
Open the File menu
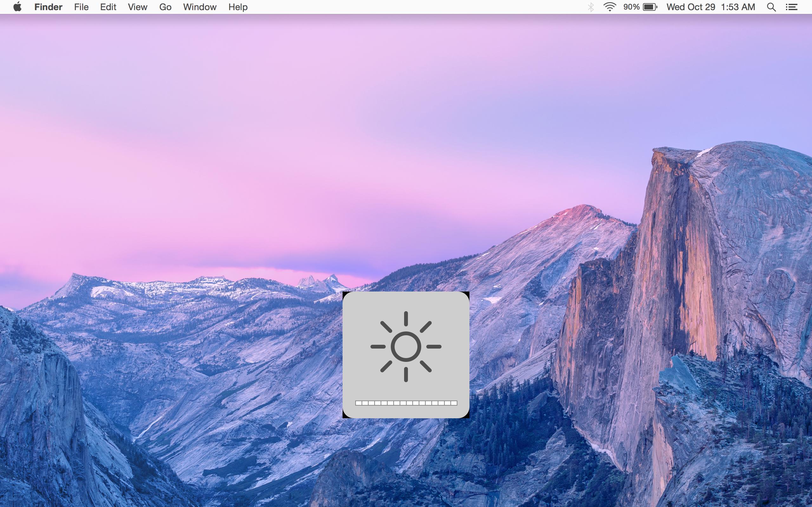(x=81, y=7)
